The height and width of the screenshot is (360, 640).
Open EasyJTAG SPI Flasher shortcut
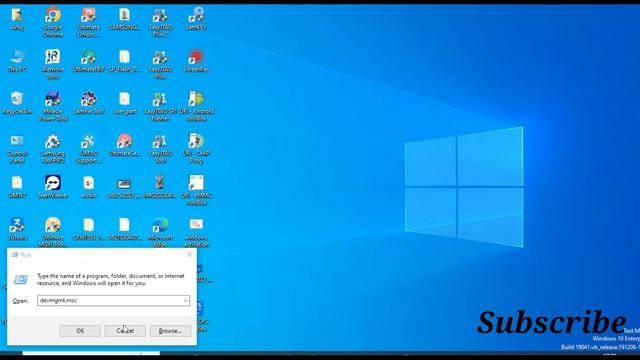160,107
